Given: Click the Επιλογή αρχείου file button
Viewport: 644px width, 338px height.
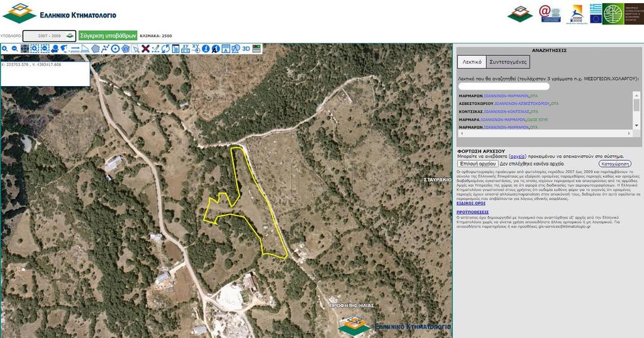Looking at the screenshot, I should pyautogui.click(x=478, y=164).
